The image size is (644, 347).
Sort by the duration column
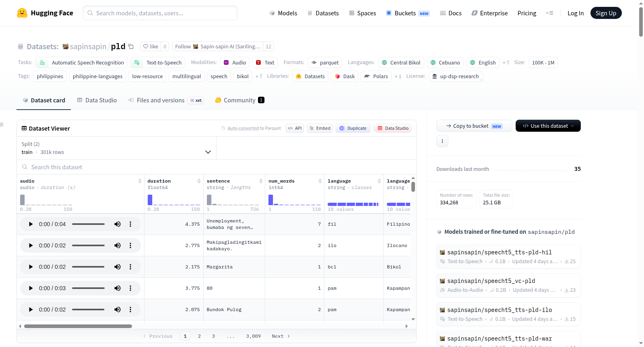199,181
